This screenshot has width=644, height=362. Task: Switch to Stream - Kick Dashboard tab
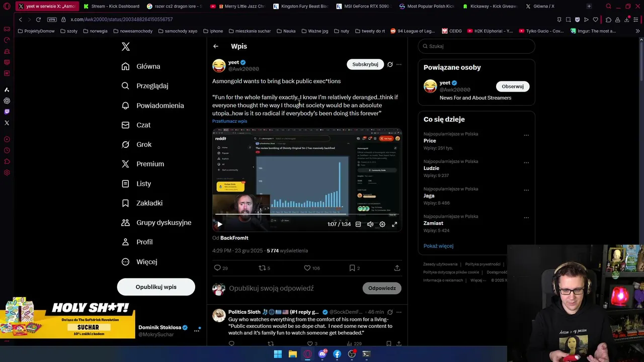(x=111, y=6)
